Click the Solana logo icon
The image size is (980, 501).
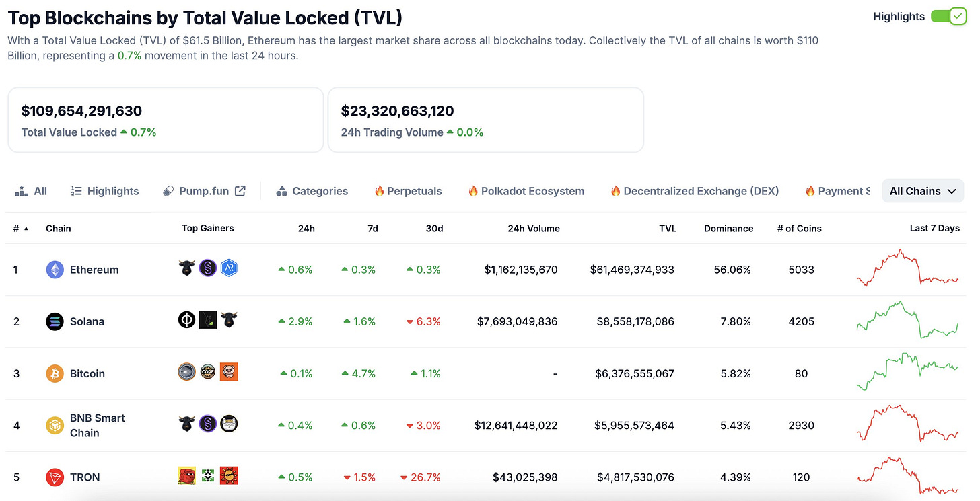(x=55, y=321)
